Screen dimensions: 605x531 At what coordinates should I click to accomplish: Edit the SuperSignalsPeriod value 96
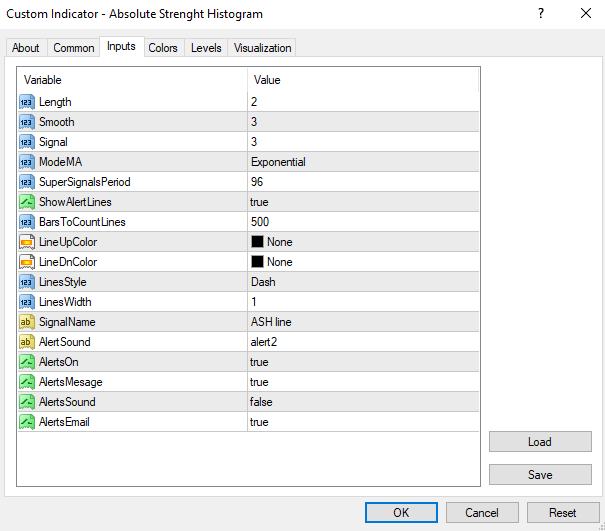click(257, 182)
